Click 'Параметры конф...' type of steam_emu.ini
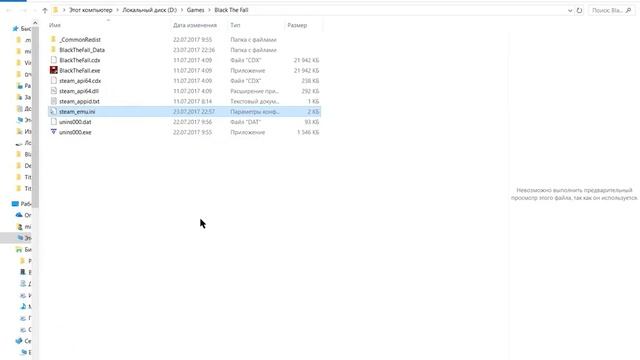This screenshot has width=640, height=360. point(255,111)
